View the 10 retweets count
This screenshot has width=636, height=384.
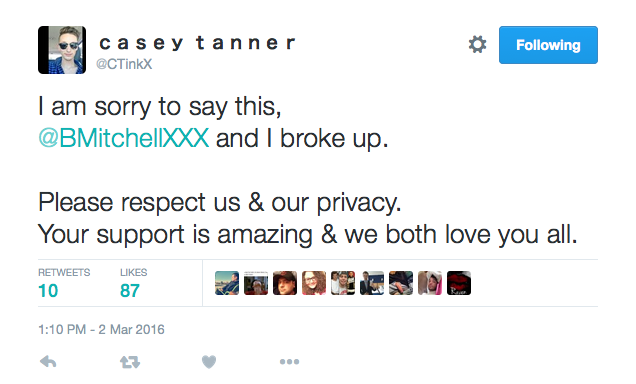pyautogui.click(x=48, y=291)
